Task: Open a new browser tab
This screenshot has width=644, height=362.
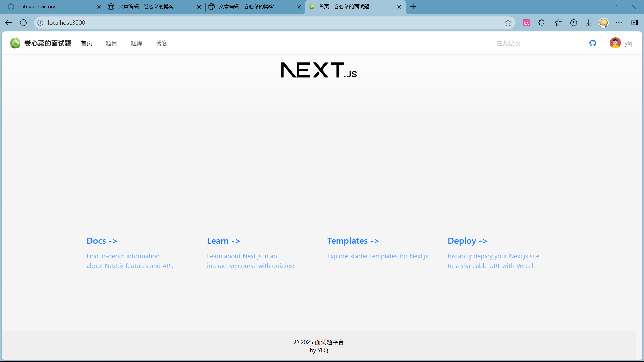Action: click(x=413, y=7)
